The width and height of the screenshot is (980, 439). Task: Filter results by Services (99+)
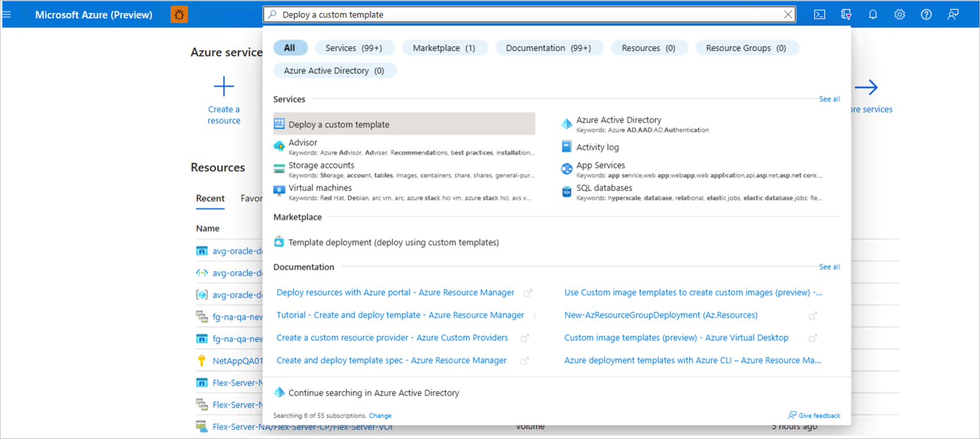(x=354, y=48)
